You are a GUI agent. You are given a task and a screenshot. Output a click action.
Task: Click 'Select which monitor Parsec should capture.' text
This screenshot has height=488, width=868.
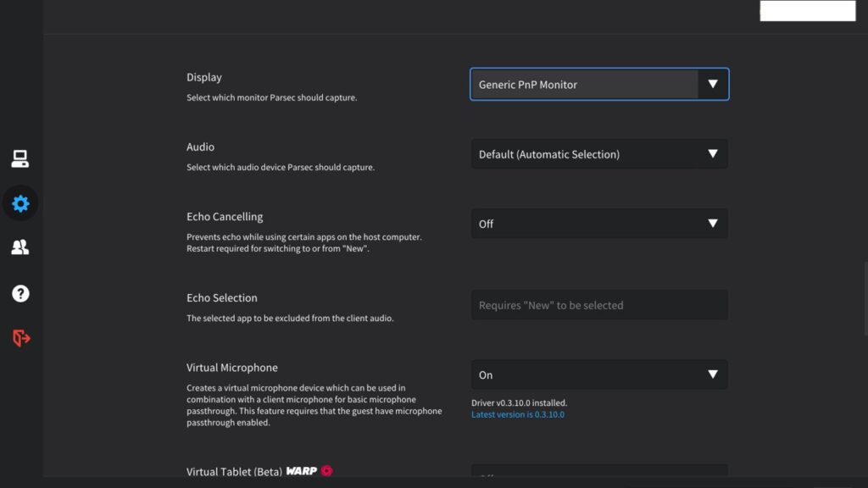(x=271, y=97)
